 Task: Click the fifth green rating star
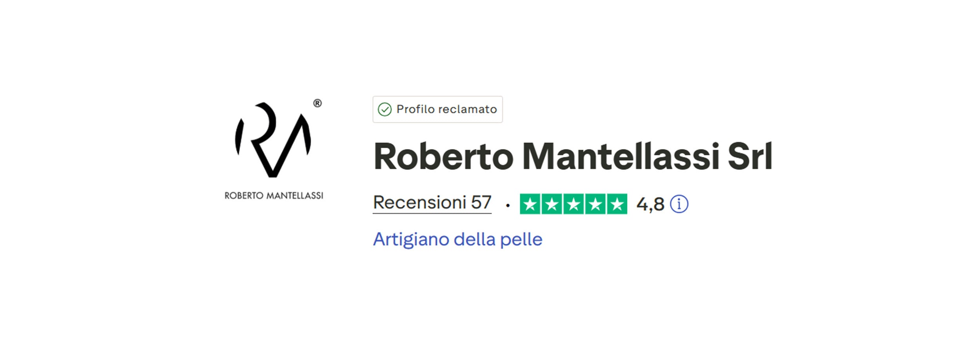[x=617, y=204]
